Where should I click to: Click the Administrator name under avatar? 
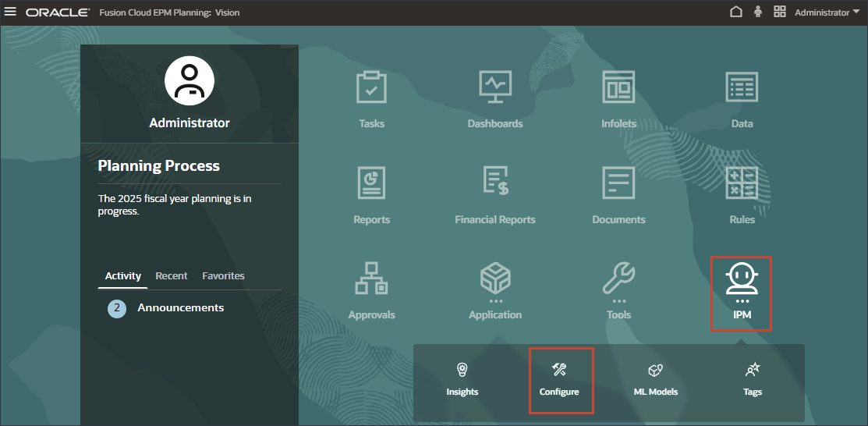[190, 123]
